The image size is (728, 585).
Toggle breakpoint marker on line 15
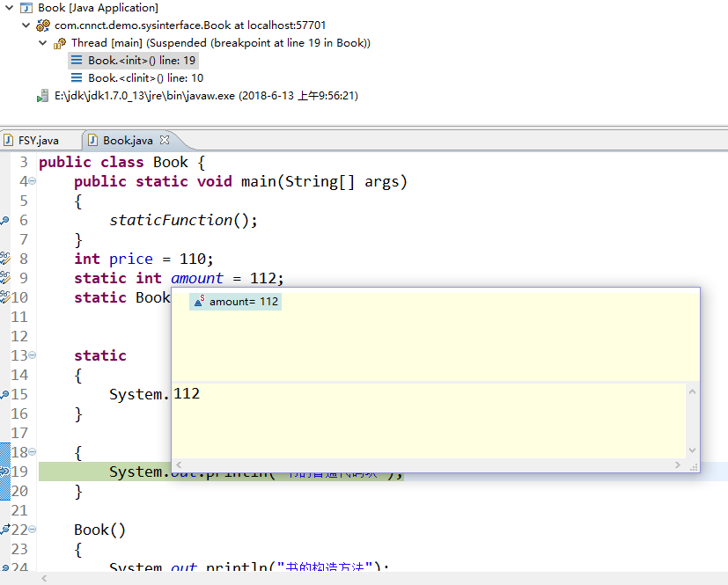(x=4, y=395)
